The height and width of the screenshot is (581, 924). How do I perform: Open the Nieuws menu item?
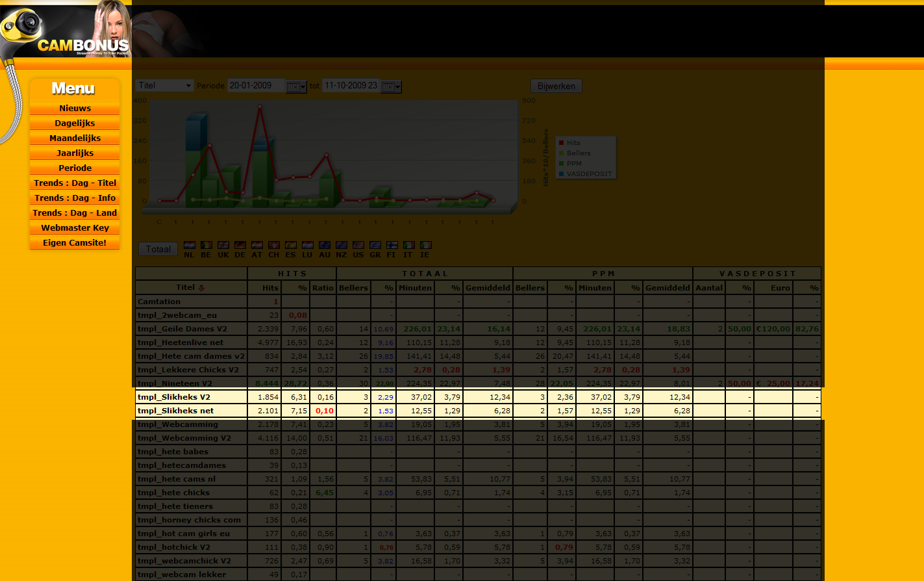pos(75,108)
